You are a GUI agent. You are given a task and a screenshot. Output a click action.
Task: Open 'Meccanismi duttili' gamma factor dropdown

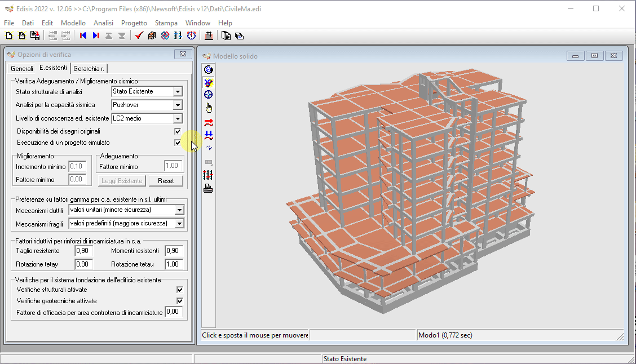[x=179, y=210]
